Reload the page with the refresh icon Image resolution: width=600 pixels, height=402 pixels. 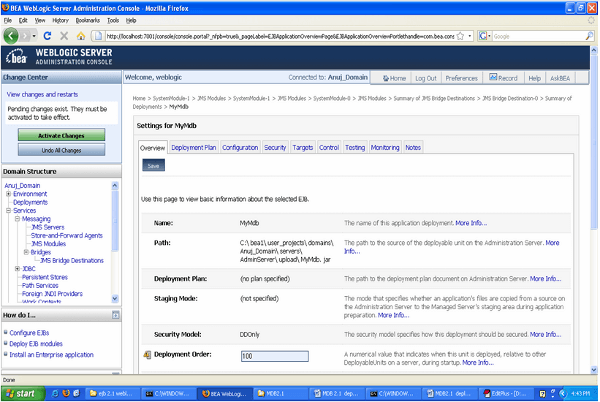coord(47,36)
